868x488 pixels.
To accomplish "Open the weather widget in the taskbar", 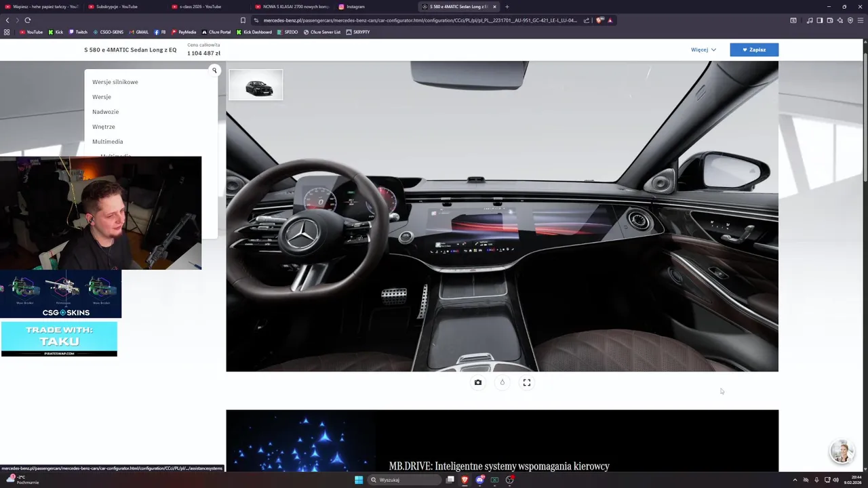I will click(22, 480).
